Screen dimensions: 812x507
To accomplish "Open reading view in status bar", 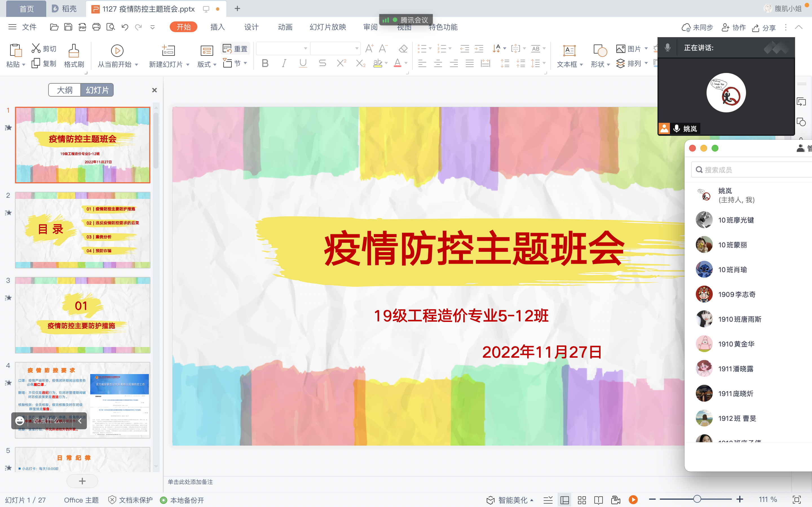I will click(x=598, y=500).
